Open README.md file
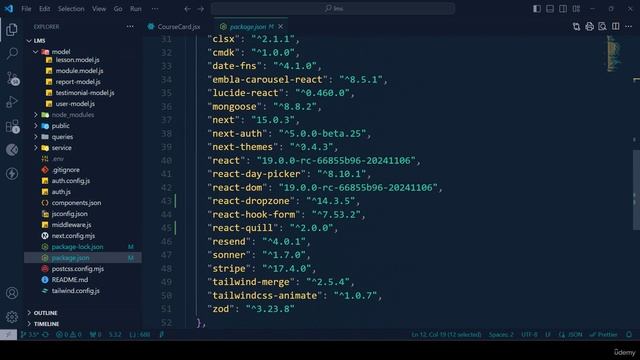Screen dimensions: 640x360 [70, 280]
